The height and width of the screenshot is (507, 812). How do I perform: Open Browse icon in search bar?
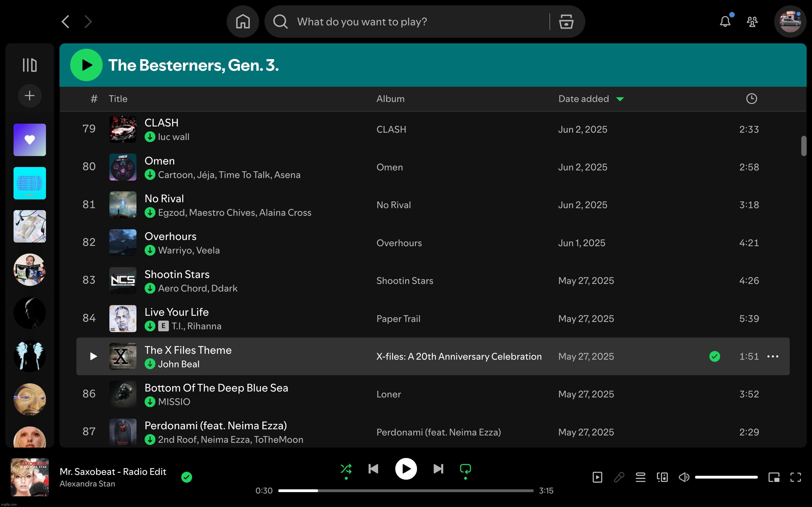coord(566,22)
